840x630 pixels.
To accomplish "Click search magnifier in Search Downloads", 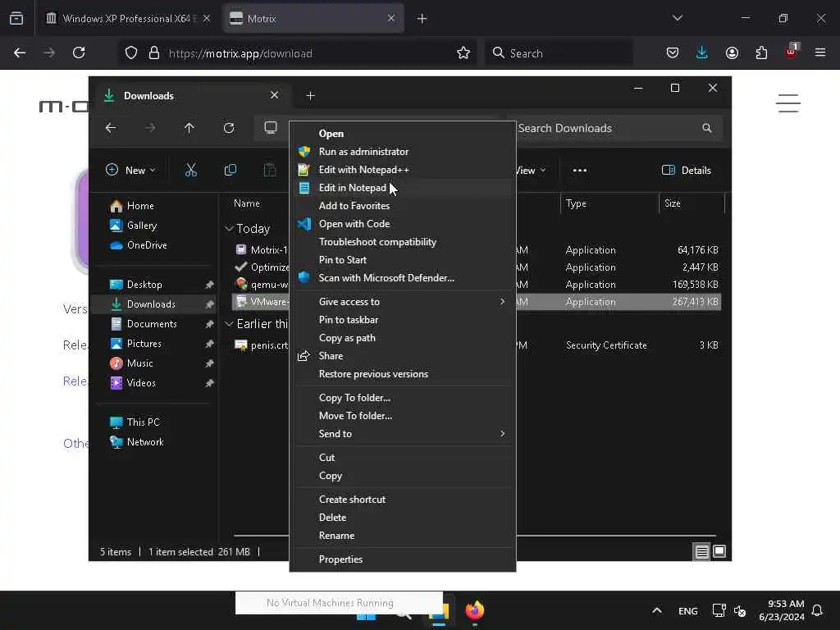I will tap(707, 128).
